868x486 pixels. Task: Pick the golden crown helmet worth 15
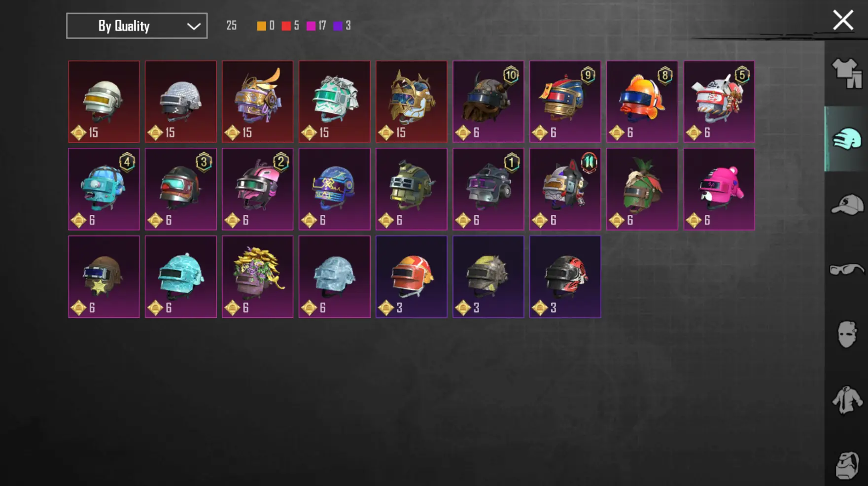pyautogui.click(x=411, y=102)
